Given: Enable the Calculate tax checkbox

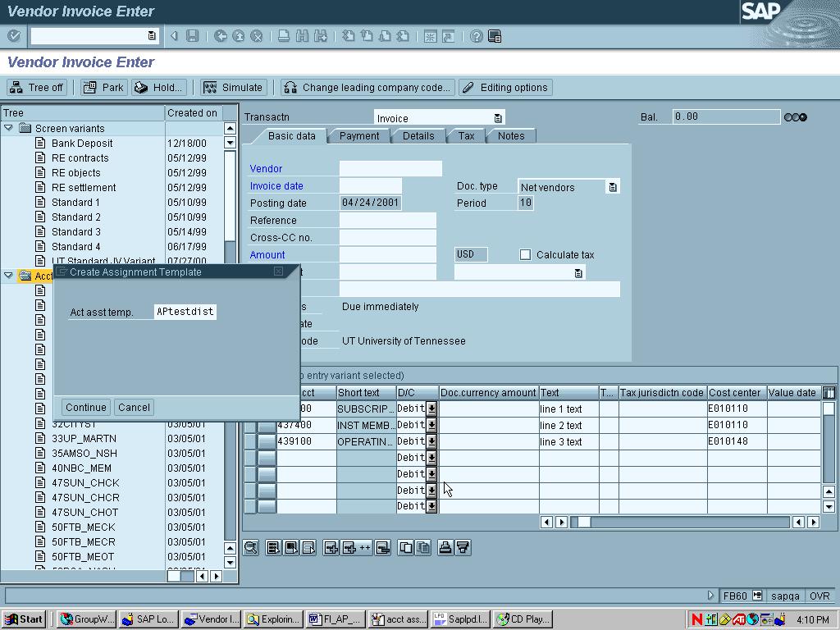Looking at the screenshot, I should [526, 255].
